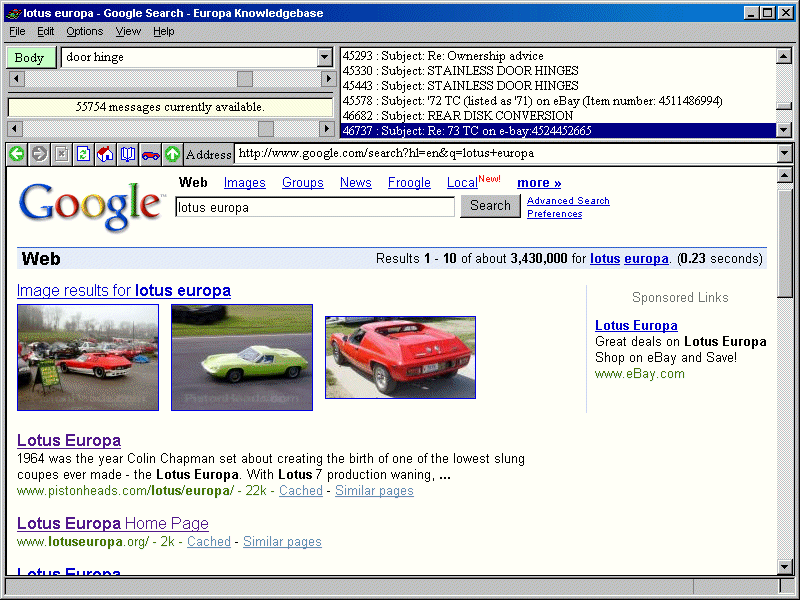Expand the 'door hinge' search dropdown
Screen dimensions: 800x600
tap(324, 58)
